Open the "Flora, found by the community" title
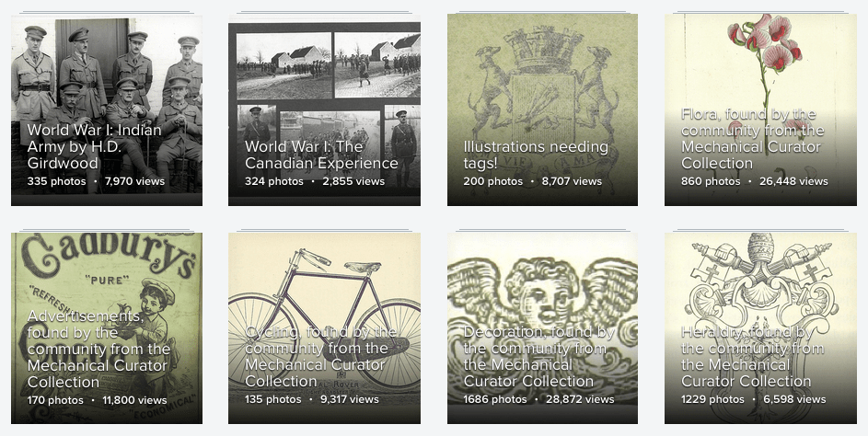The image size is (868, 436). [753, 138]
